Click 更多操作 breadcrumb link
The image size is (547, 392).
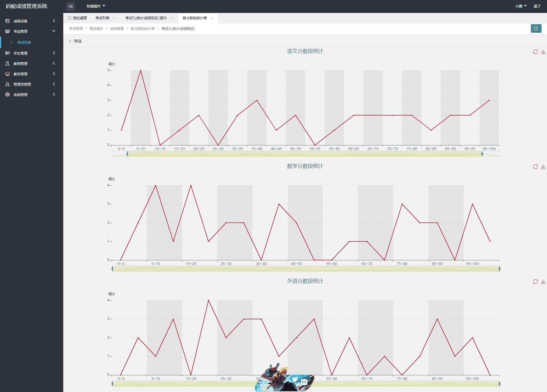(96, 28)
